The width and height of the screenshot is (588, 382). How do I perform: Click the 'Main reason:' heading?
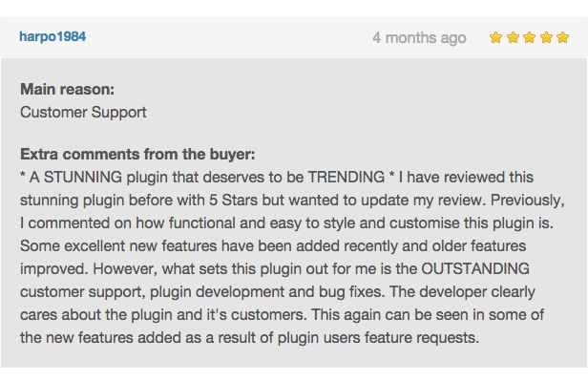(x=67, y=90)
